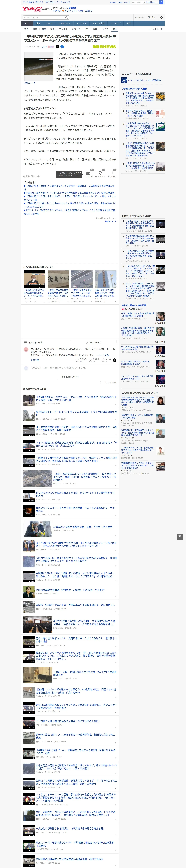Click thumbnail of 大阪・富田林で住宅1棟燃える火事

(106, 279)
